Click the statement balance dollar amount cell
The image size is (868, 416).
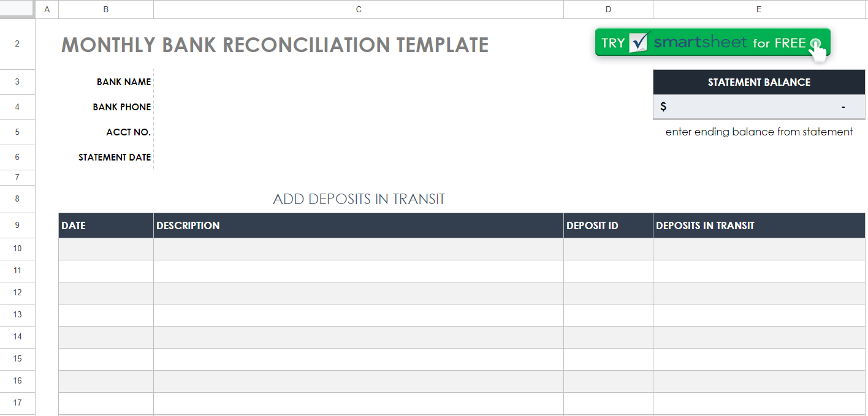759,107
